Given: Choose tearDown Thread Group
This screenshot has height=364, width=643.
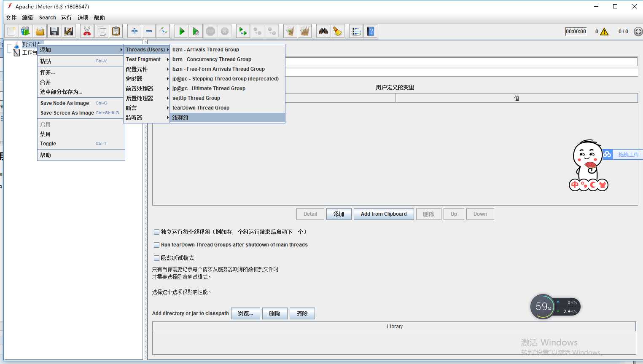Looking at the screenshot, I should pos(228,108).
